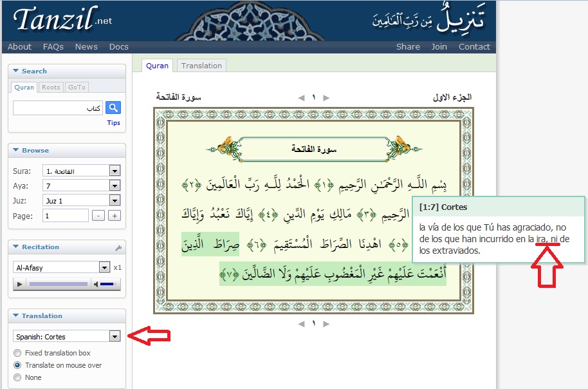Viewport: 588px width, 389px height.
Task: Click the Bismillah opening verse text
Action: pos(392,184)
